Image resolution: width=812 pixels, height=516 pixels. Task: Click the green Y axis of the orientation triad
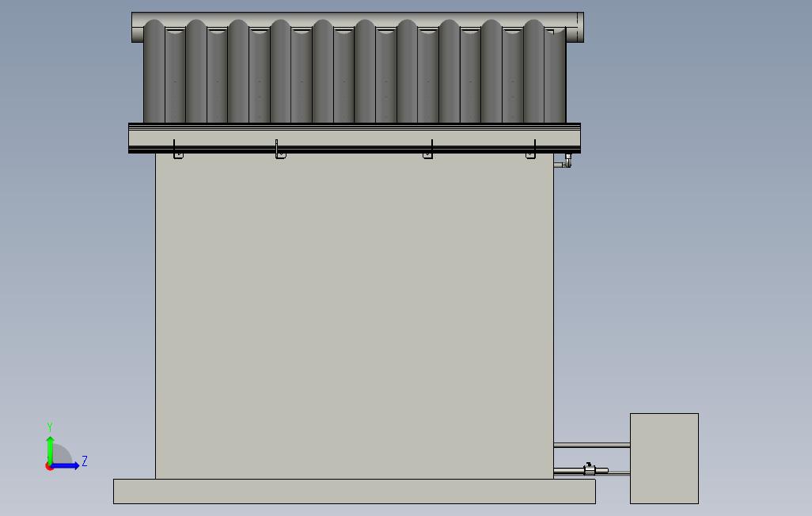pyautogui.click(x=50, y=450)
